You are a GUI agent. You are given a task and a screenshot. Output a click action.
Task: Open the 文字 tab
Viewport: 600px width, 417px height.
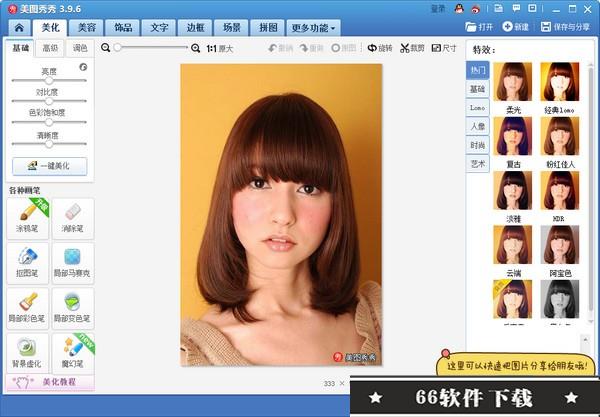pyautogui.click(x=159, y=28)
